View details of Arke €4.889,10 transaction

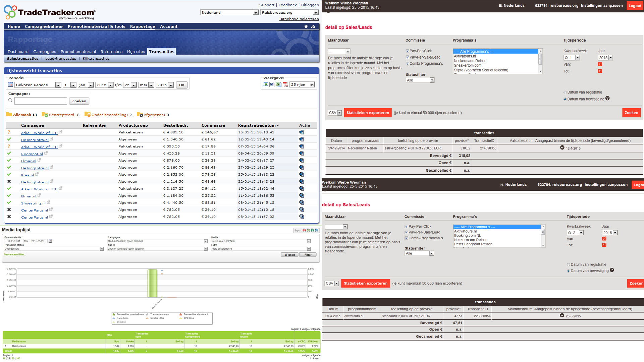tap(302, 132)
